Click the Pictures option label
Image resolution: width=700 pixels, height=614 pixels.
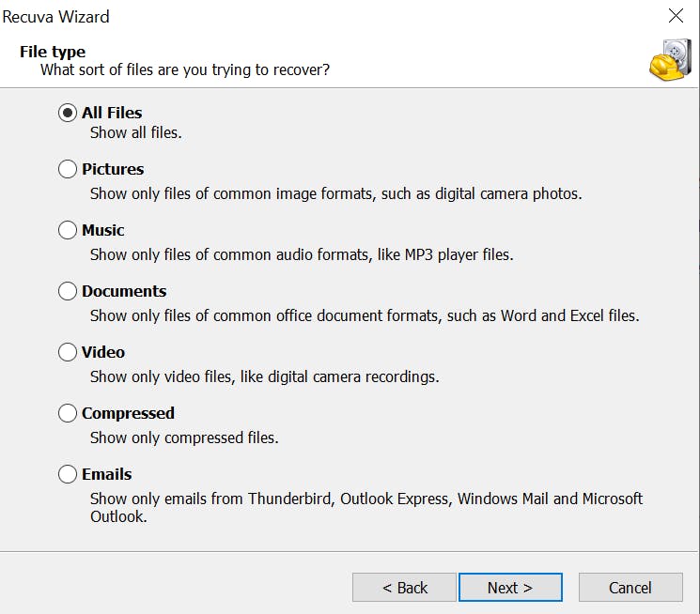click(113, 169)
